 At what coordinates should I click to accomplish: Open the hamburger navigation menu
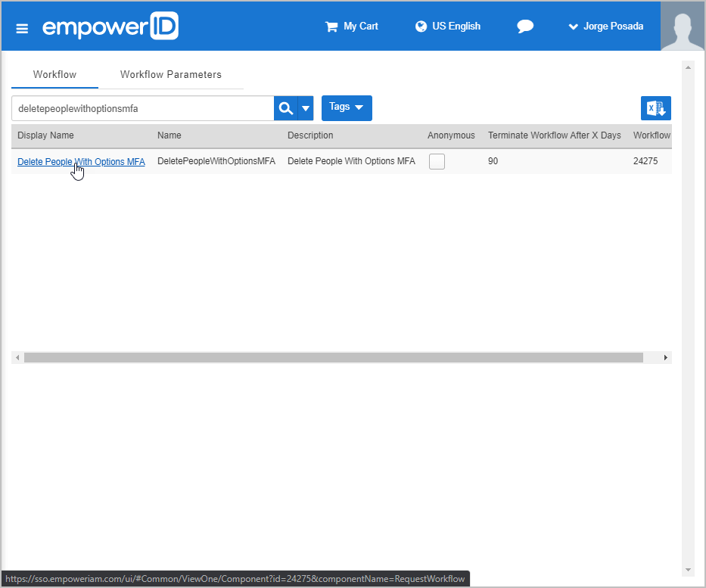click(21, 26)
